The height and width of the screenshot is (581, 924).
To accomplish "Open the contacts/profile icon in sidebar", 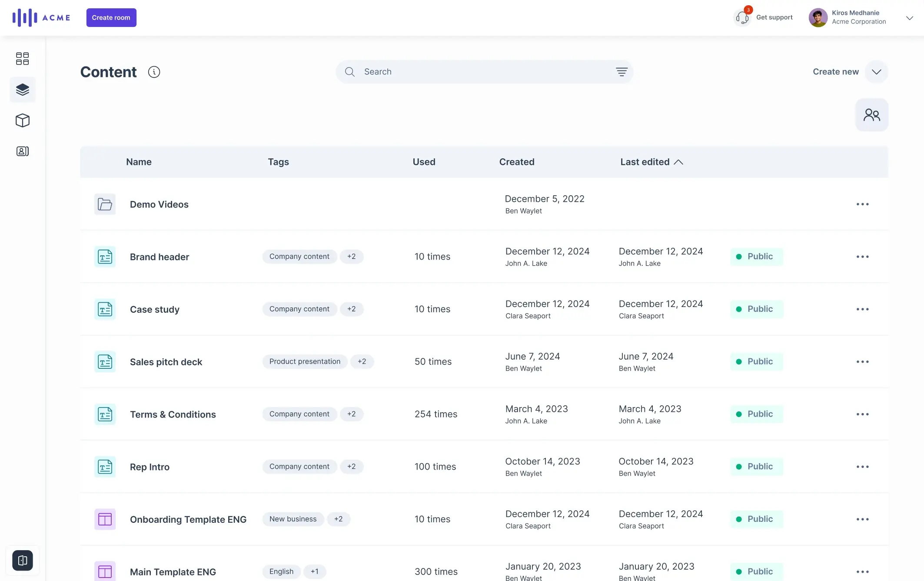I will pyautogui.click(x=22, y=151).
